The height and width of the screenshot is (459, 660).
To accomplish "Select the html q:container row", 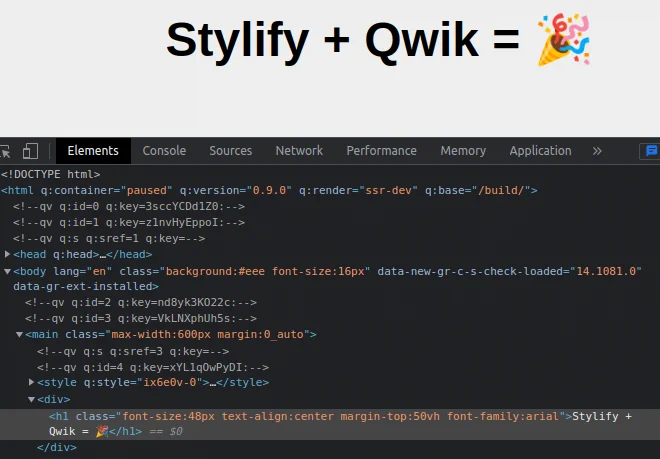I will (x=269, y=190).
